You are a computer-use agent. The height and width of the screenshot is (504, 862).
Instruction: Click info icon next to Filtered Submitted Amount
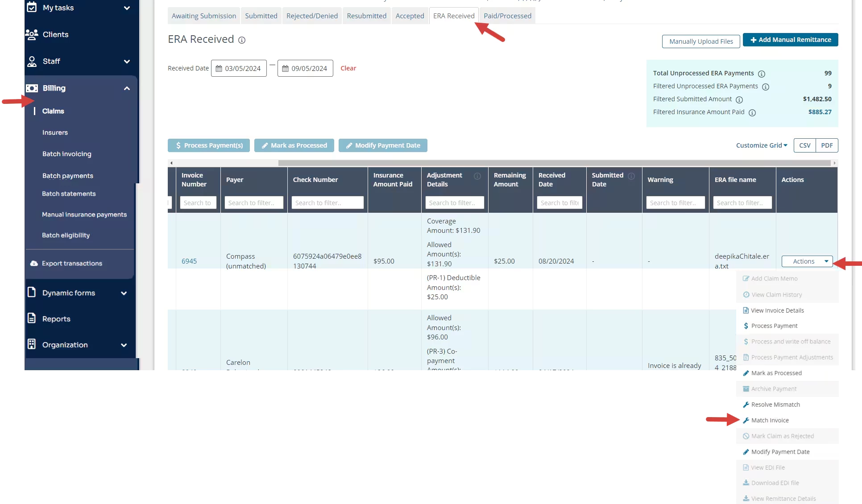[739, 99]
